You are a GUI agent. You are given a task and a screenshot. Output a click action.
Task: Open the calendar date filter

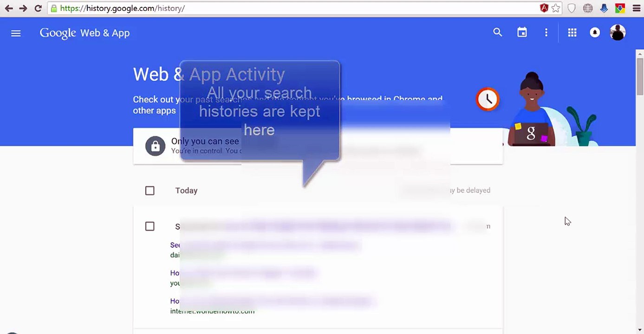point(522,32)
